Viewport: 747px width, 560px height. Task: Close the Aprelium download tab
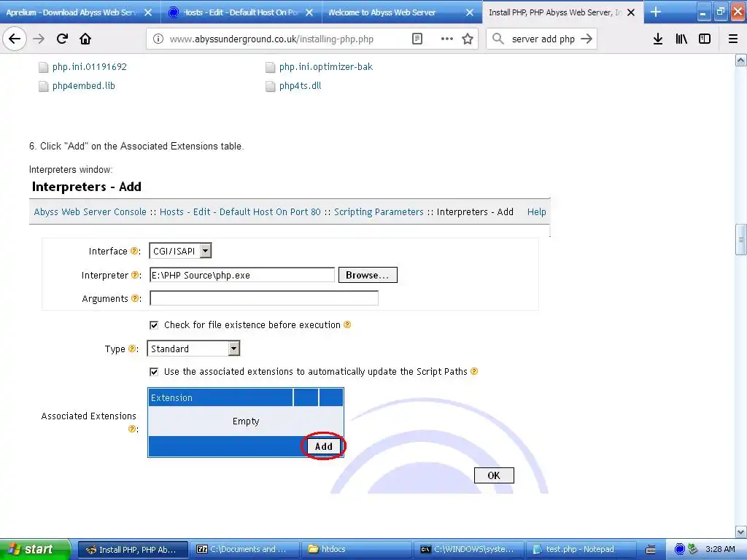pos(148,12)
